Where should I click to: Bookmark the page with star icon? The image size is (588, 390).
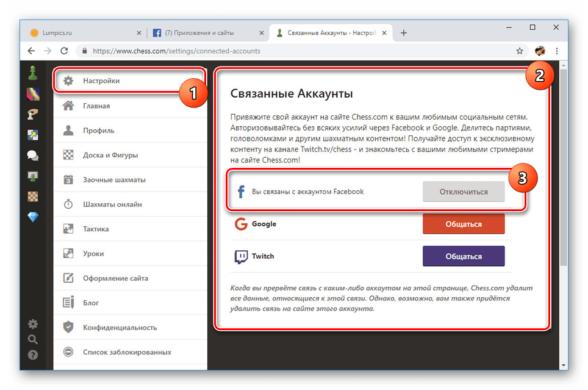click(519, 51)
